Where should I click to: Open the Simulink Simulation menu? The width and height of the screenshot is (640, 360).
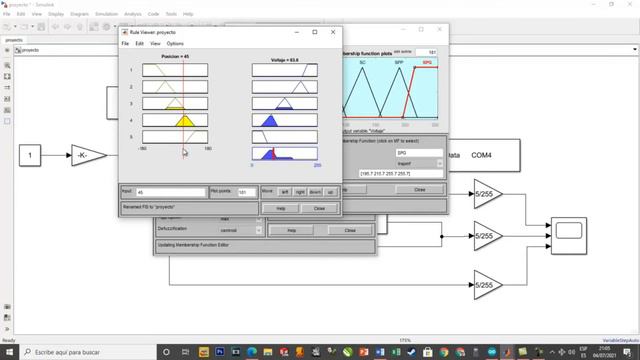(106, 14)
